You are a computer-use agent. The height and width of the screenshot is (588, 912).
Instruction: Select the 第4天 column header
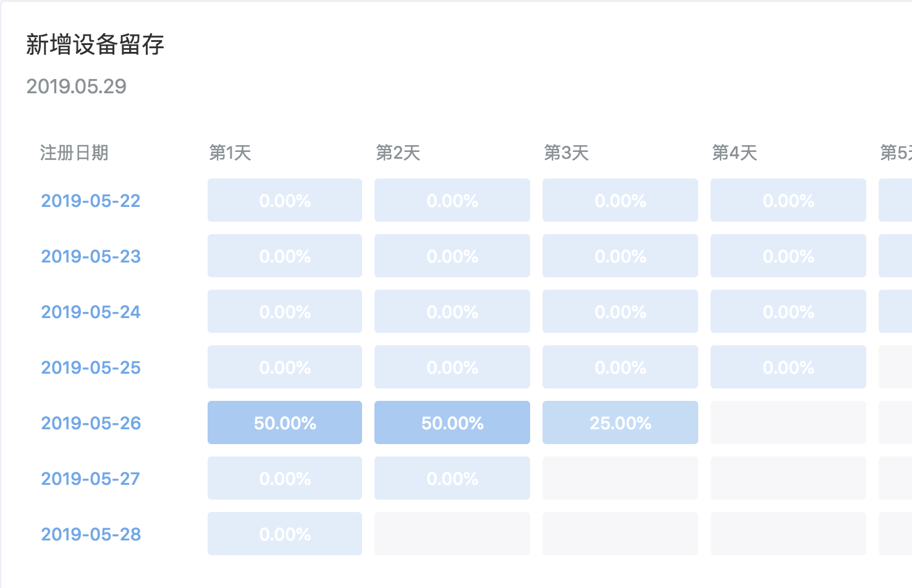click(734, 153)
